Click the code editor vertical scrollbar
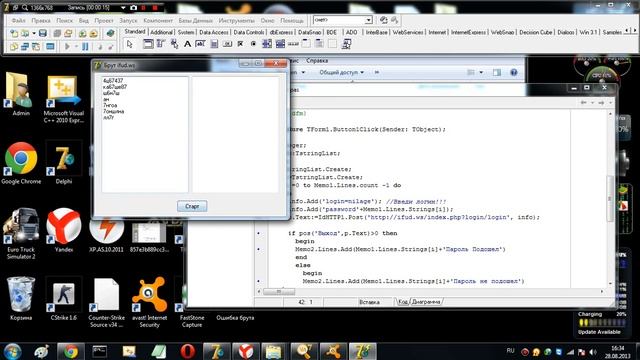 coord(610,198)
